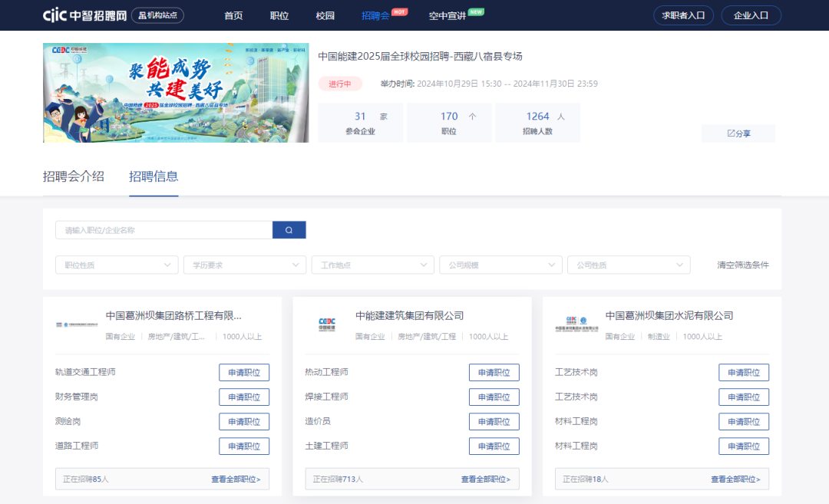View all positions for the 713人 company
This screenshot has width=829, height=504.
[x=485, y=479]
